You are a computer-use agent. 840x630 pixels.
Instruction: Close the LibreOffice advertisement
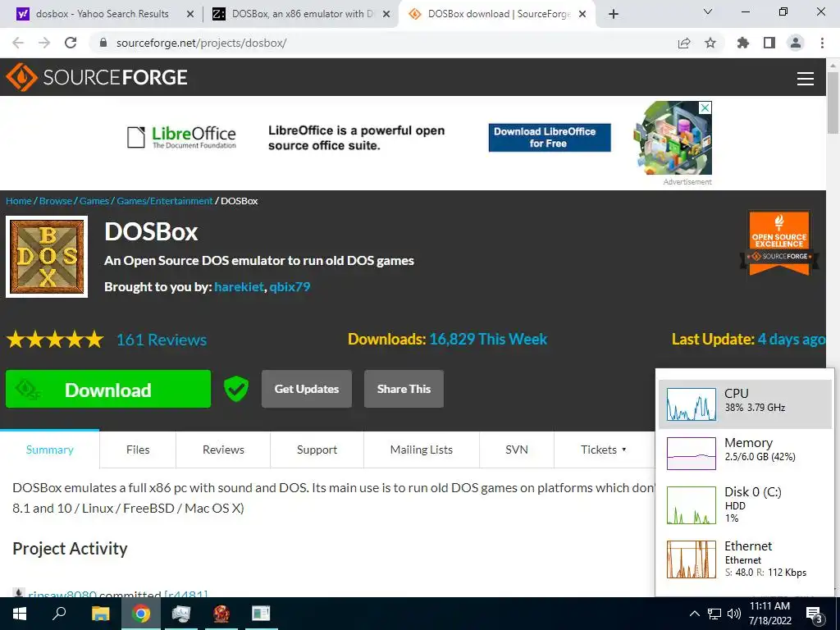[x=705, y=107]
